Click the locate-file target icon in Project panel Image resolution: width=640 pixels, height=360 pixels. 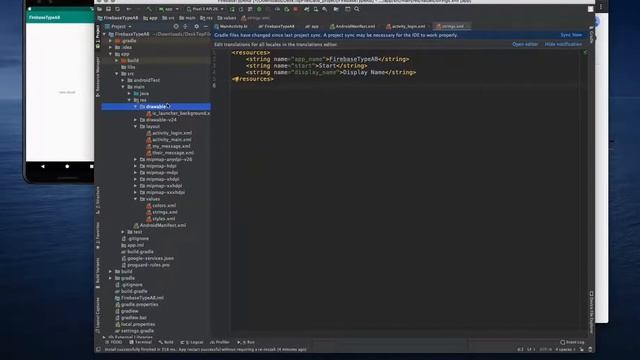point(176,26)
